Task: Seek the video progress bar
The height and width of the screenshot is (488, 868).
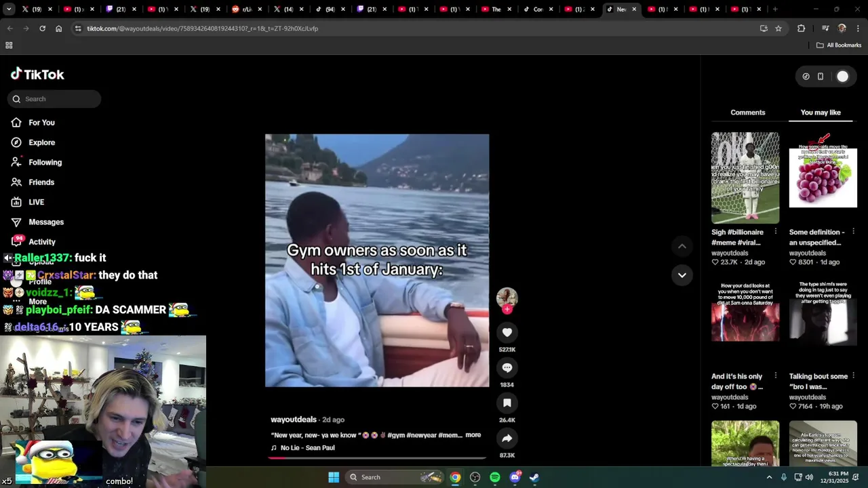Action: click(376, 458)
